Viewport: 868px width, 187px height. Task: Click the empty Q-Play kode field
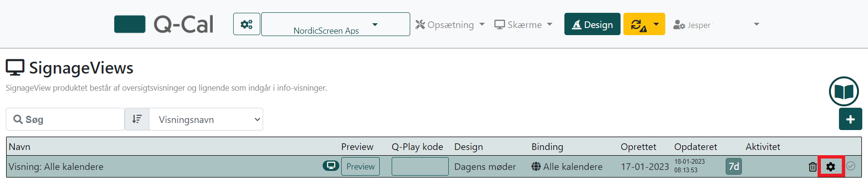[x=420, y=167]
